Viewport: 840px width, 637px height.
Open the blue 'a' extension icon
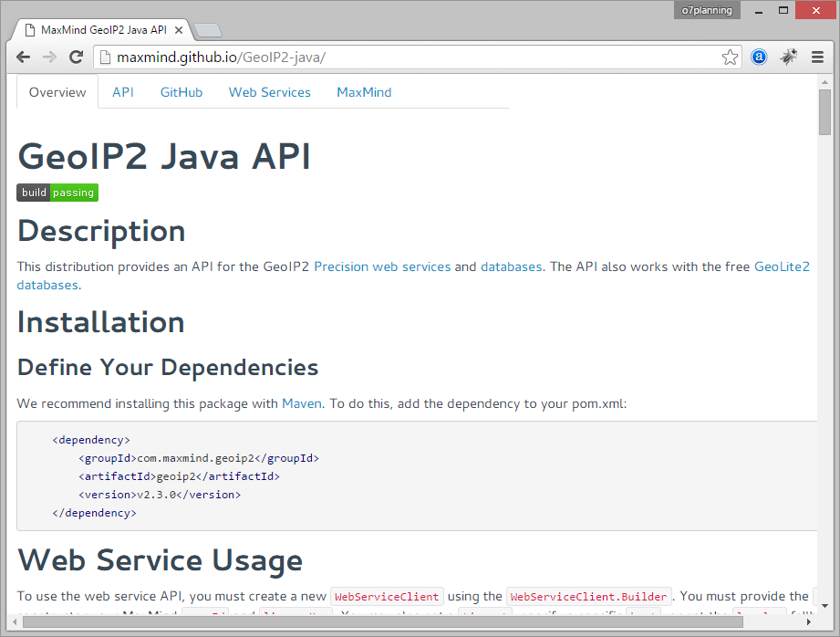pyautogui.click(x=759, y=57)
